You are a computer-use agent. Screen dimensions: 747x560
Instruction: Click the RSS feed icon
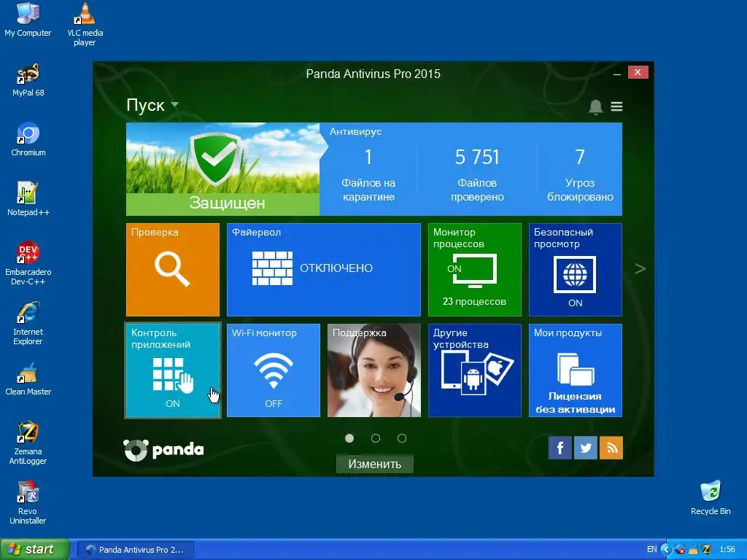click(611, 448)
